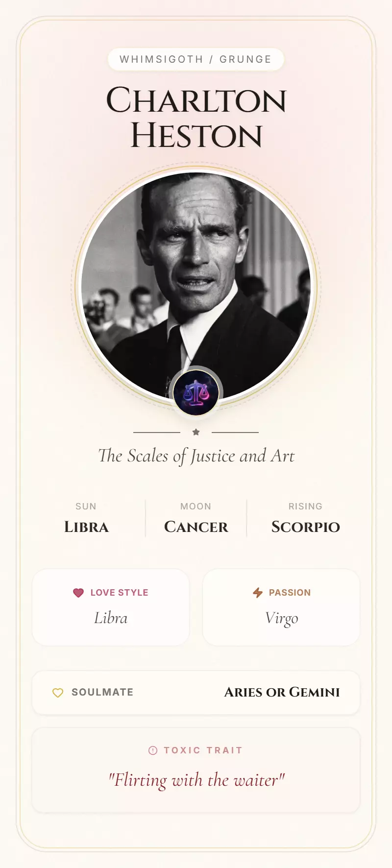Image resolution: width=392 pixels, height=868 pixels.
Task: Click the pink heart Love Style icon
Action: coord(78,593)
